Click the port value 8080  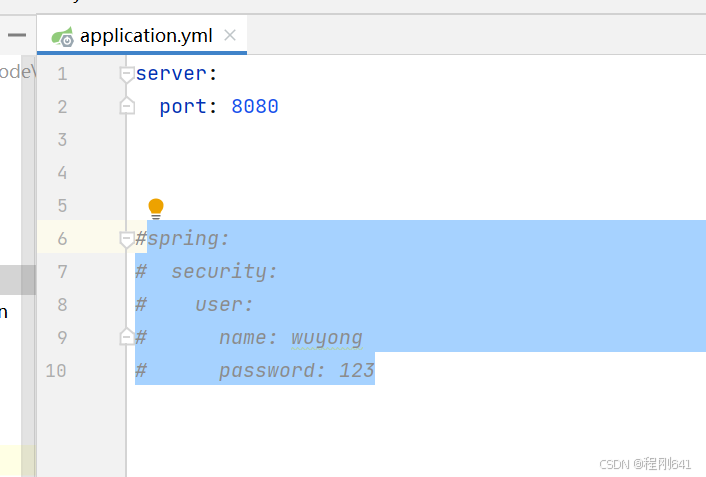tap(255, 107)
